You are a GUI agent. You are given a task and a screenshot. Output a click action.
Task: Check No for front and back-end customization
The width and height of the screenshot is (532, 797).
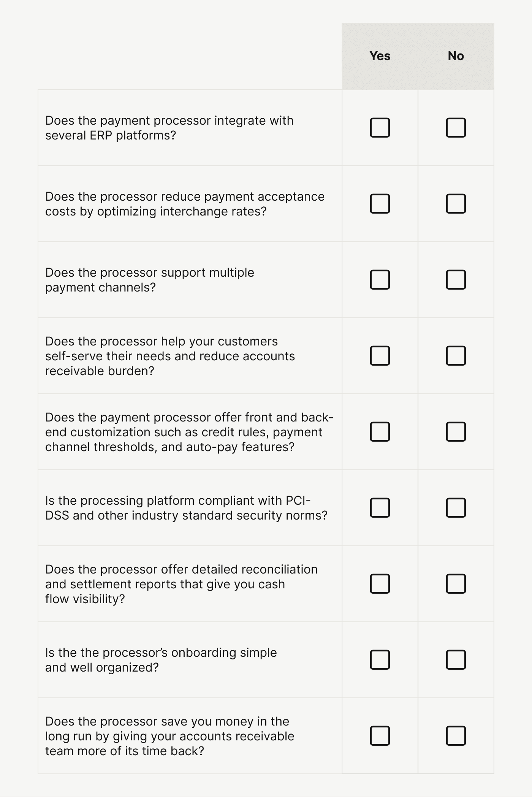pyautogui.click(x=456, y=432)
